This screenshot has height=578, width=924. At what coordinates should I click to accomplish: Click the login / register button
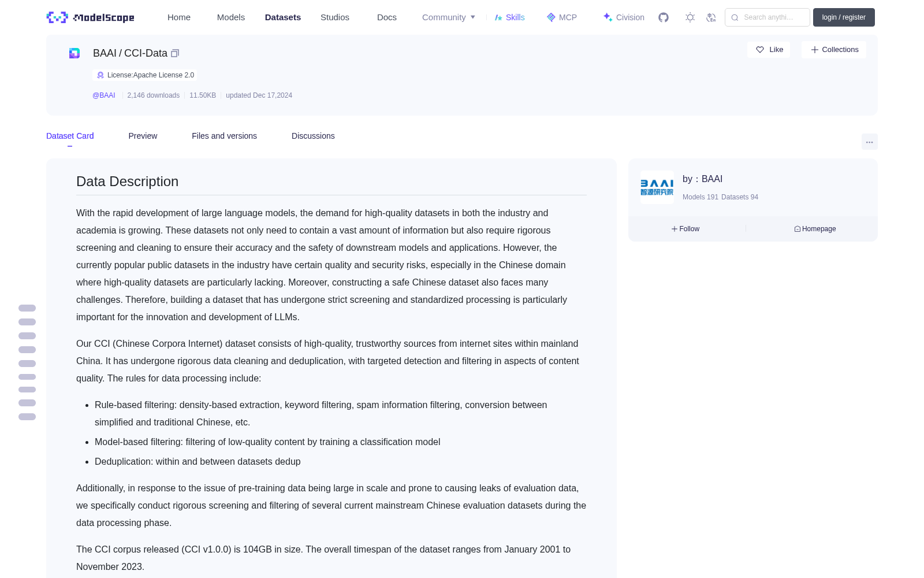tap(844, 17)
